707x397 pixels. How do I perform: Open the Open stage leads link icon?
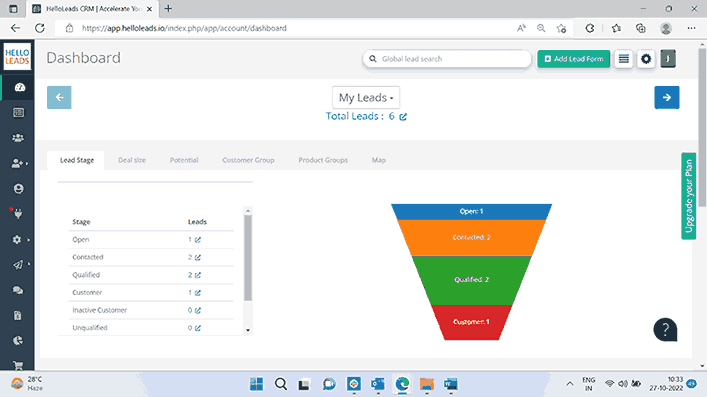[198, 240]
